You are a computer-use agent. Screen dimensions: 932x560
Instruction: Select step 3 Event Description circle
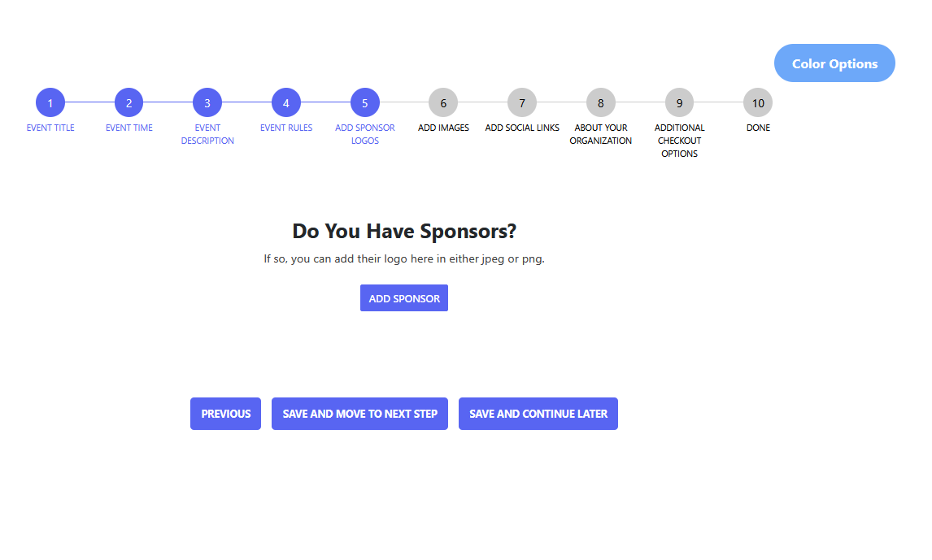pos(207,103)
